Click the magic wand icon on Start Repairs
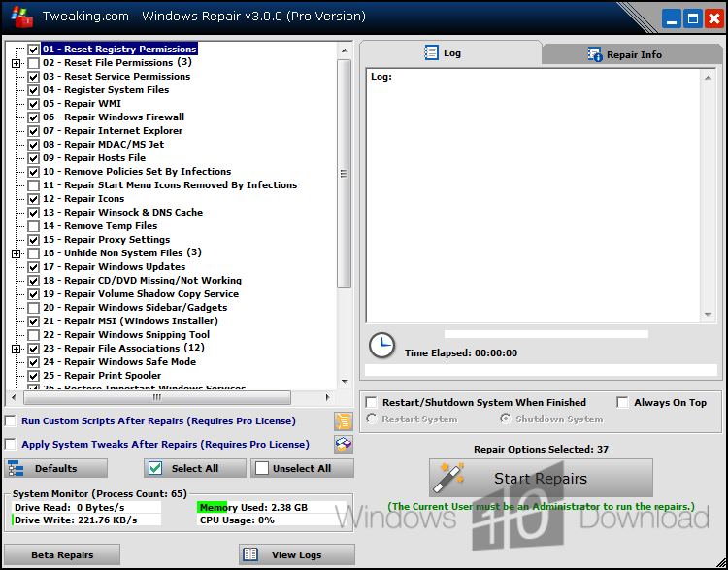This screenshot has height=570, width=728. click(448, 477)
